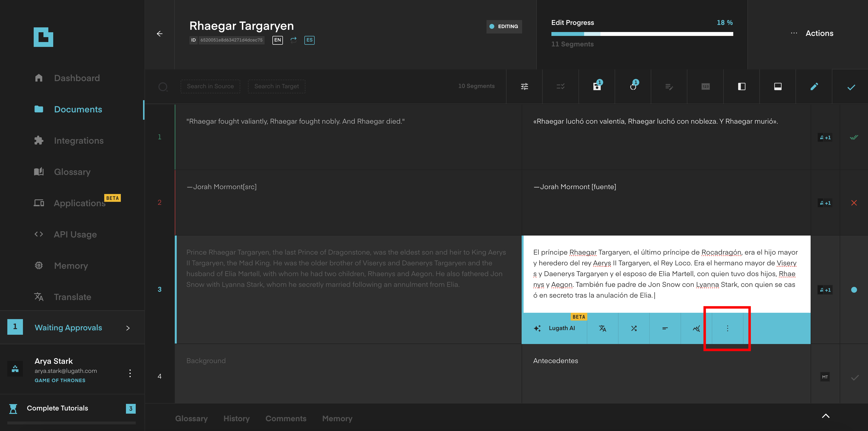Click the edit-list pencil toolbar icon

[x=669, y=87]
